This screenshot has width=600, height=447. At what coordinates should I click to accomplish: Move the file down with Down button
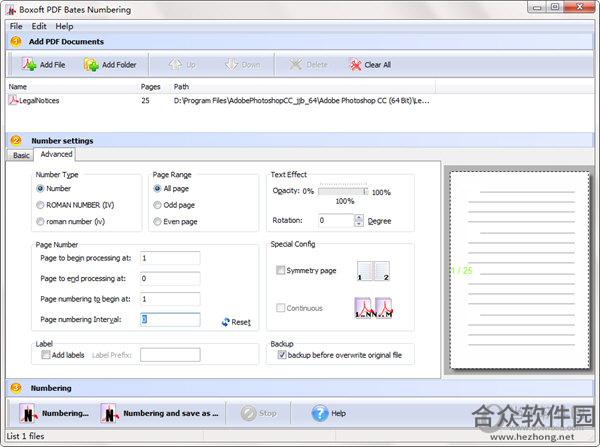click(243, 65)
